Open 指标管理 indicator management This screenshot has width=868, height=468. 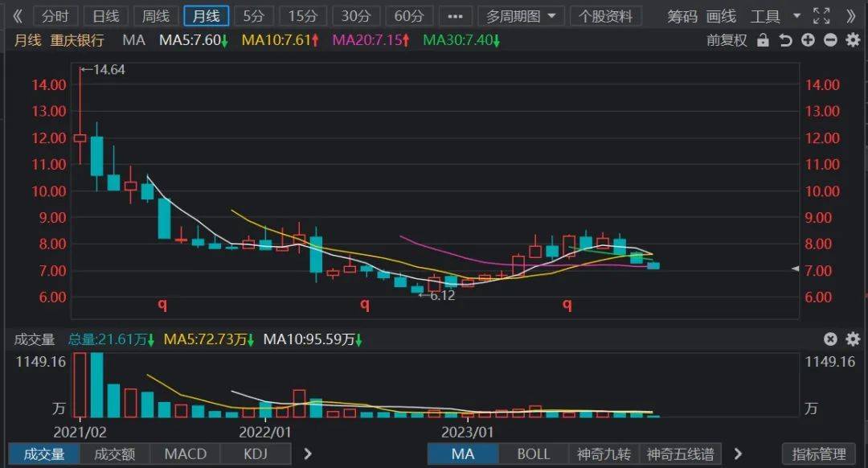pyautogui.click(x=819, y=454)
